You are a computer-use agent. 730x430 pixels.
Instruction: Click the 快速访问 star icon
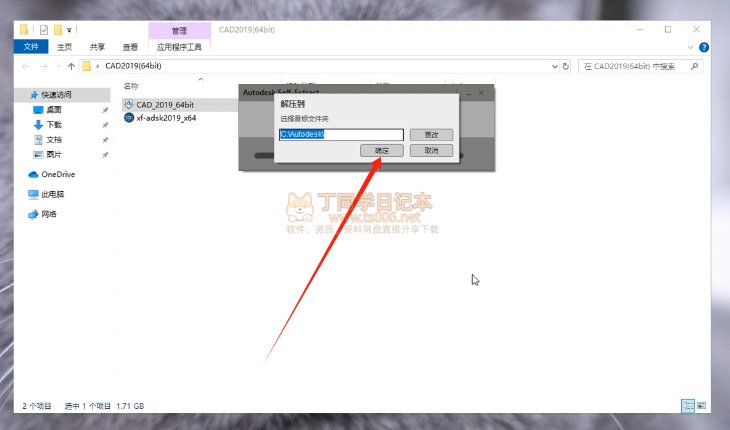click(x=34, y=95)
